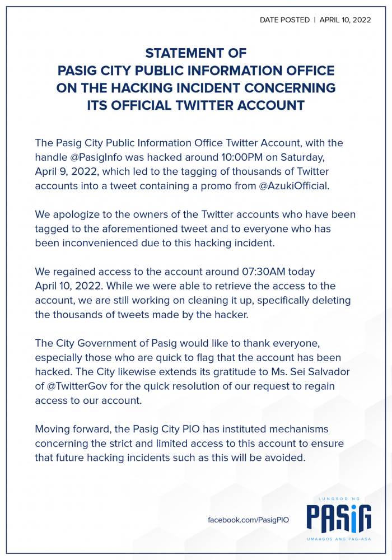
Task: Click the Pasig city logo
Action: tap(339, 519)
